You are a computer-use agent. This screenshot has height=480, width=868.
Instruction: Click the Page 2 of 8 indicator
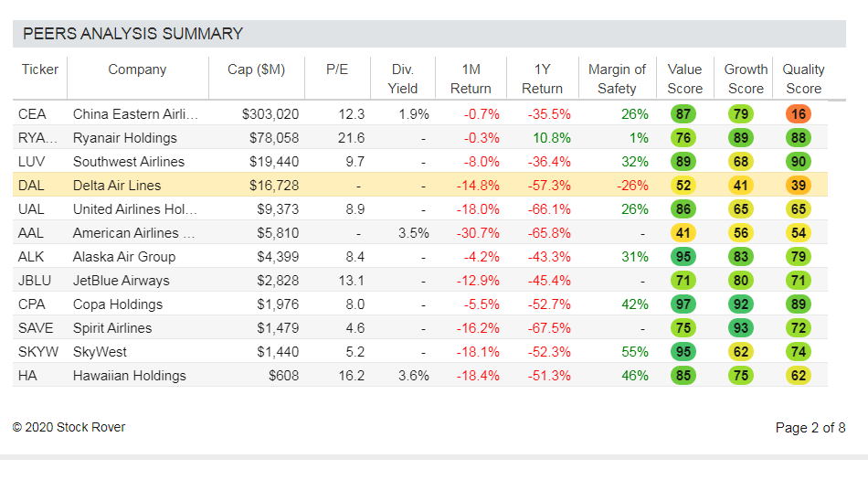pyautogui.click(x=810, y=428)
